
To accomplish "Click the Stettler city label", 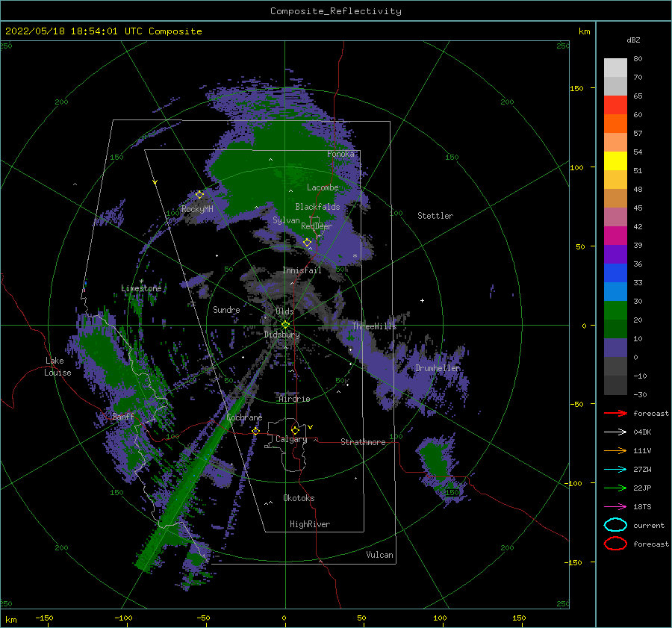I will click(435, 216).
